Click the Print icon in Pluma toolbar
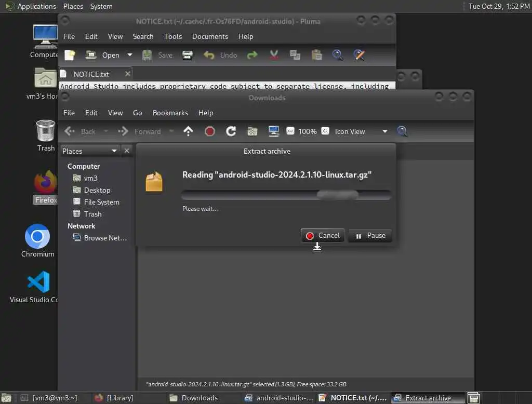 pos(187,55)
